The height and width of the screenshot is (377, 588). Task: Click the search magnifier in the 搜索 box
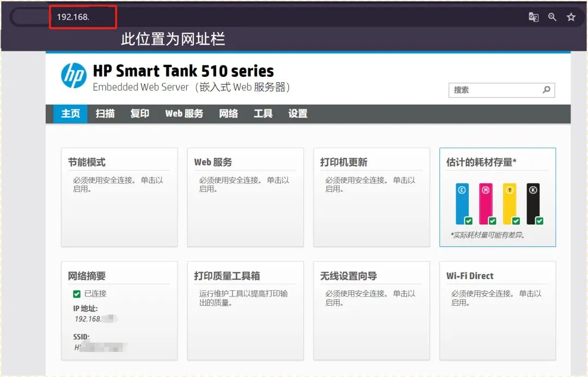tap(547, 90)
